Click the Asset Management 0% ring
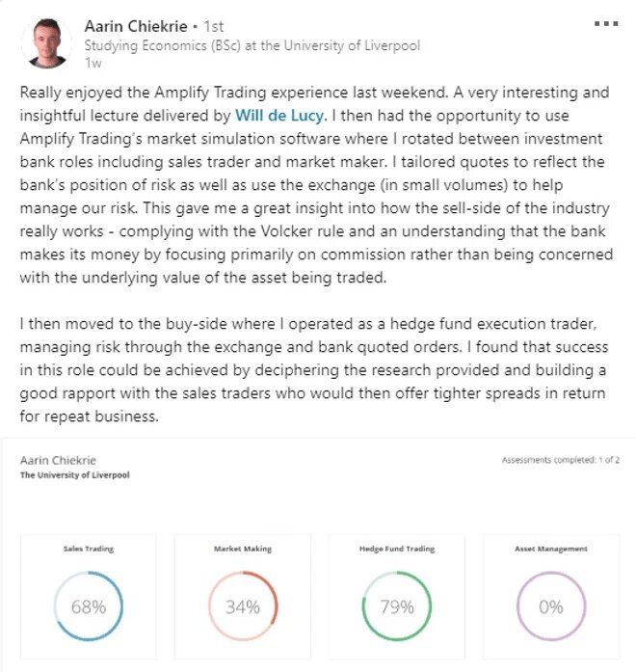Screen dimensions: 636x672 click(x=551, y=606)
